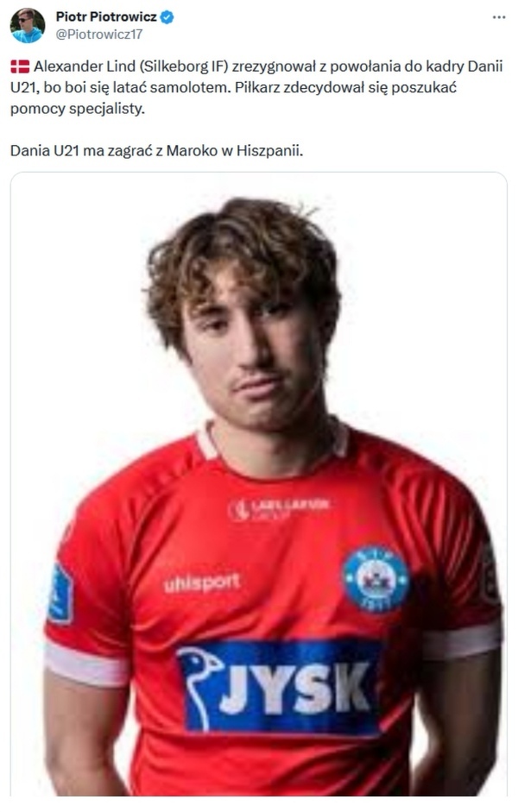Click the sentence about Dania U21 versus Maroko
Viewport: 518px width, 812px height.
(156, 151)
